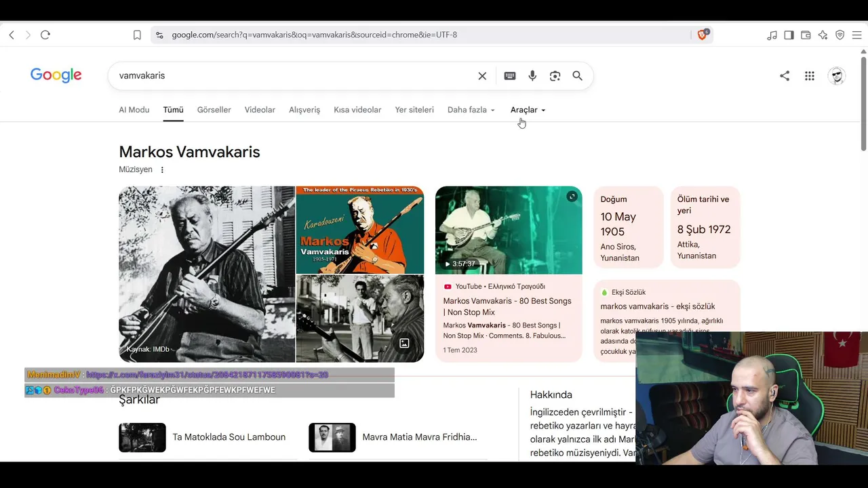The height and width of the screenshot is (488, 868).
Task: Open the Karadouzeni album cover image
Action: 360,230
